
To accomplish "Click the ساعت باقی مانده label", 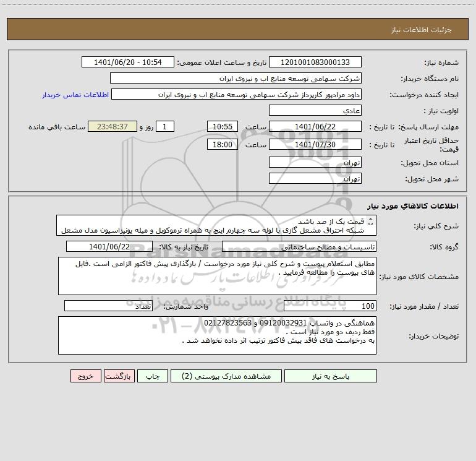I will click(x=57, y=127).
